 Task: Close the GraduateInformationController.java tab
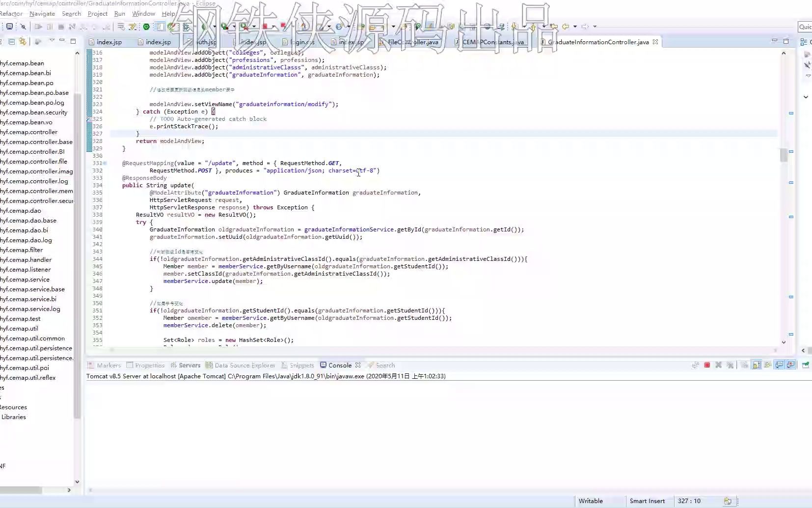pos(655,42)
